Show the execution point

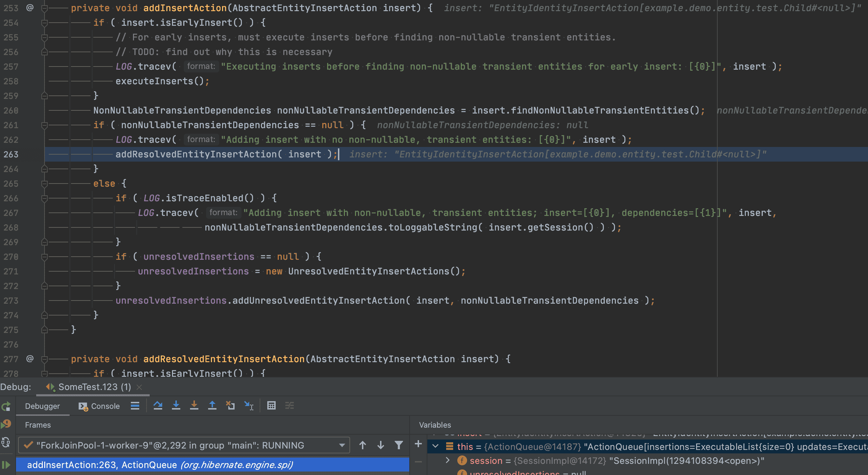coord(135,406)
